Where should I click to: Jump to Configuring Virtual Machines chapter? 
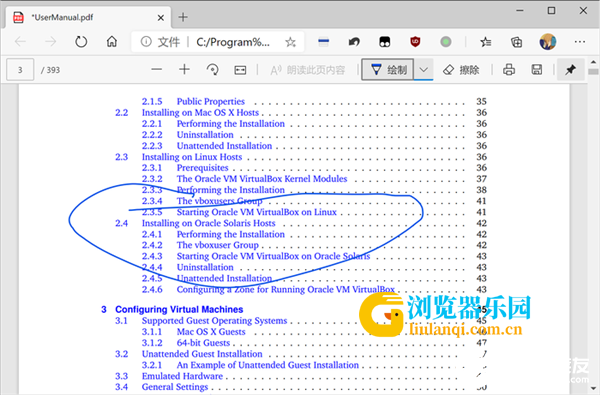point(179,309)
